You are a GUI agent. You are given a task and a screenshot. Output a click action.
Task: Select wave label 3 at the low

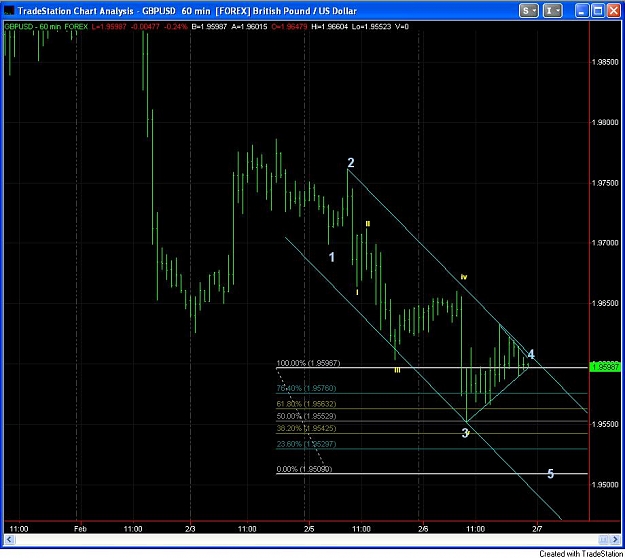point(465,433)
